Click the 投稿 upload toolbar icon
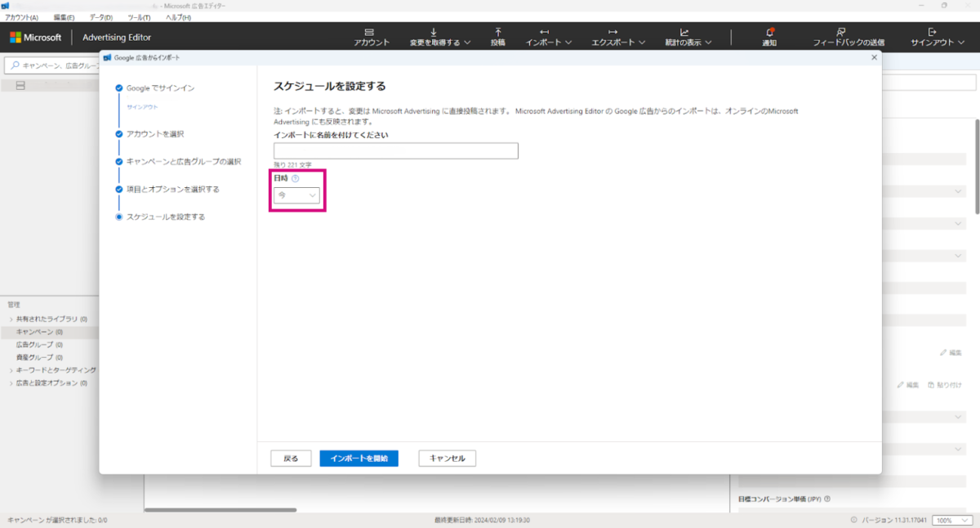 coord(498,37)
